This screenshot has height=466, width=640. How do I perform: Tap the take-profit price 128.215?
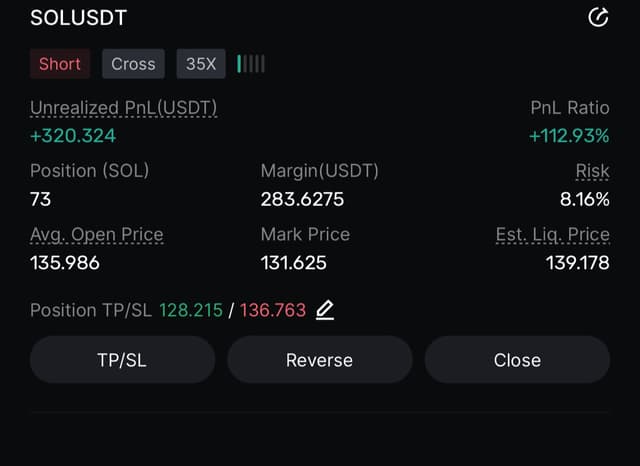[191, 310]
